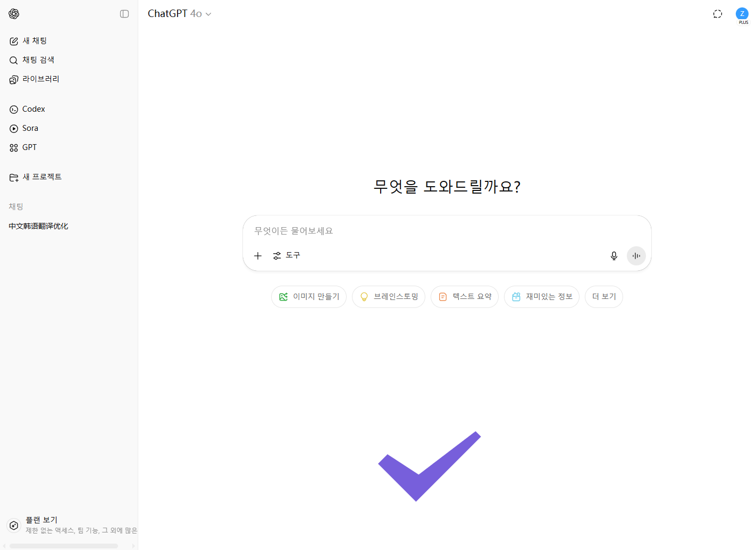This screenshot has width=756, height=550.
Task: Click the sidebar scrollbar right arrow
Action: 133,546
